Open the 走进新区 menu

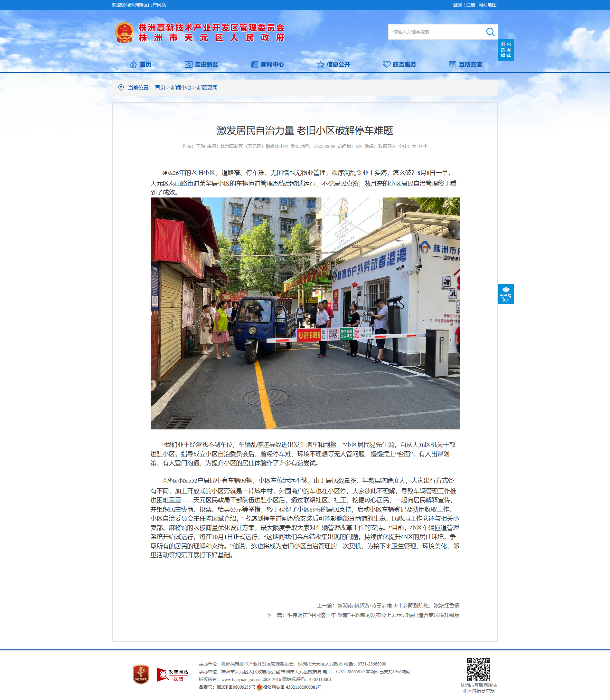click(206, 64)
